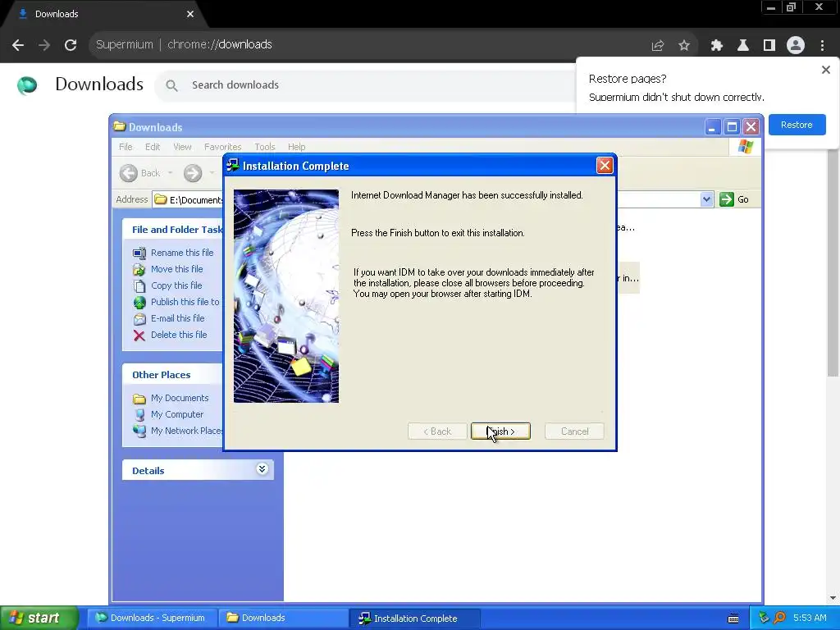Viewport: 840px width, 630px height.
Task: Open the profile avatar menu
Action: [x=796, y=46]
